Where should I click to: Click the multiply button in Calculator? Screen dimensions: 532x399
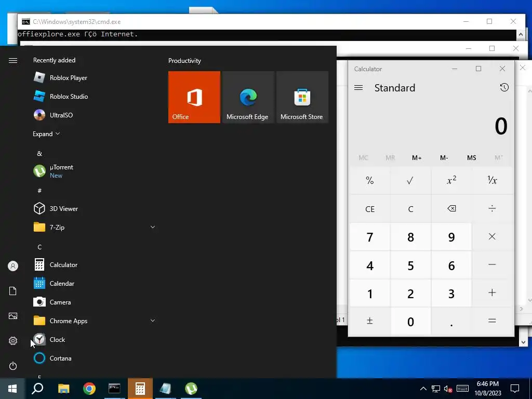click(493, 236)
